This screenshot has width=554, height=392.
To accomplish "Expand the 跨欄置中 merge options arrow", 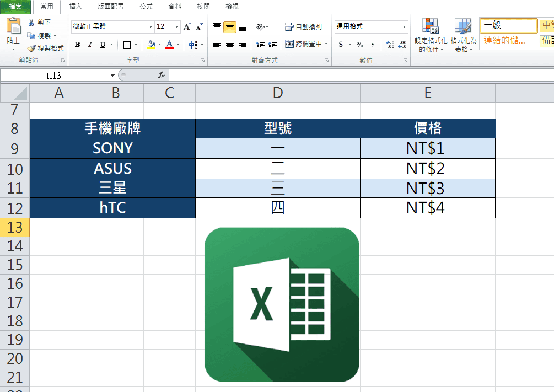I will [x=326, y=44].
